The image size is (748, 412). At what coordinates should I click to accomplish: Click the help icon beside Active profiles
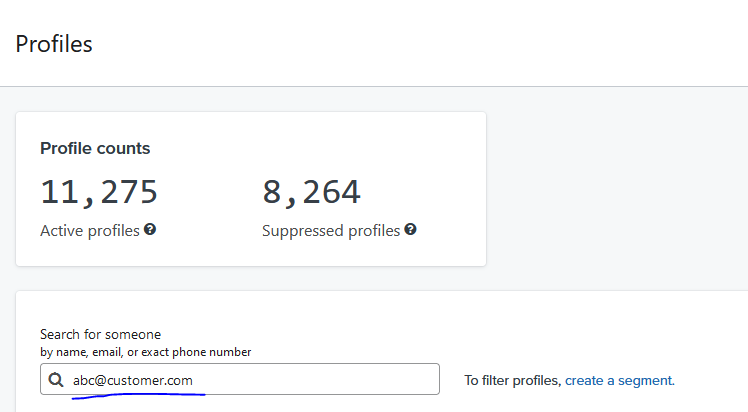tap(150, 230)
